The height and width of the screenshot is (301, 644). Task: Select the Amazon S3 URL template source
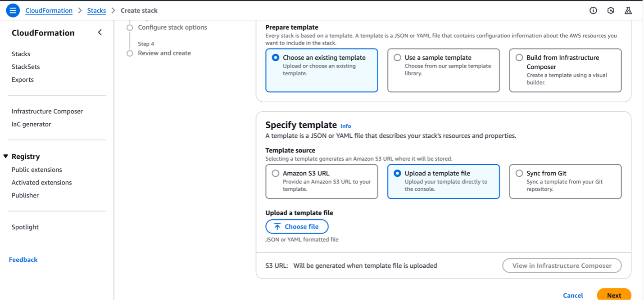point(275,173)
